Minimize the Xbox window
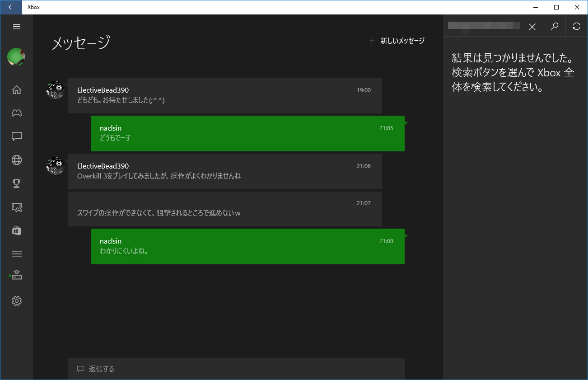 pyautogui.click(x=536, y=7)
